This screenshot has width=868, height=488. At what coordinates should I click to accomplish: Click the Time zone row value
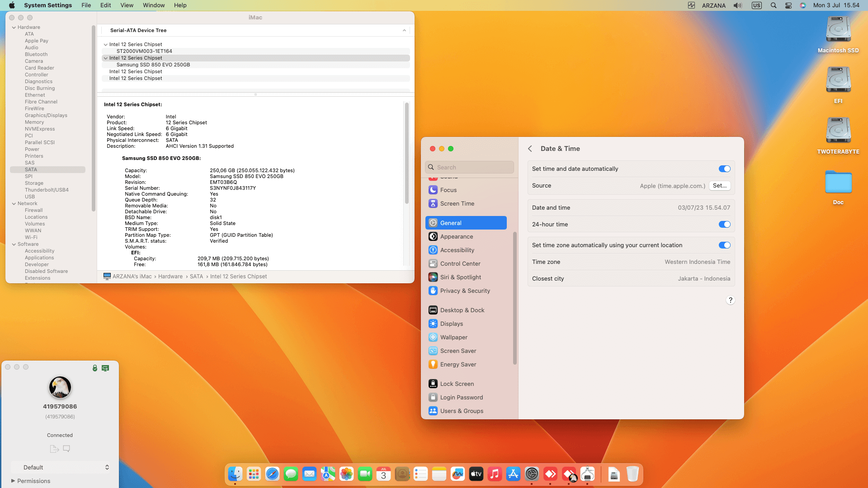(x=697, y=262)
